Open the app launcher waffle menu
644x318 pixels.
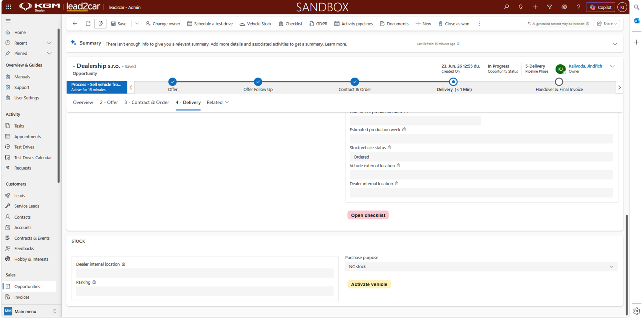coord(8,7)
